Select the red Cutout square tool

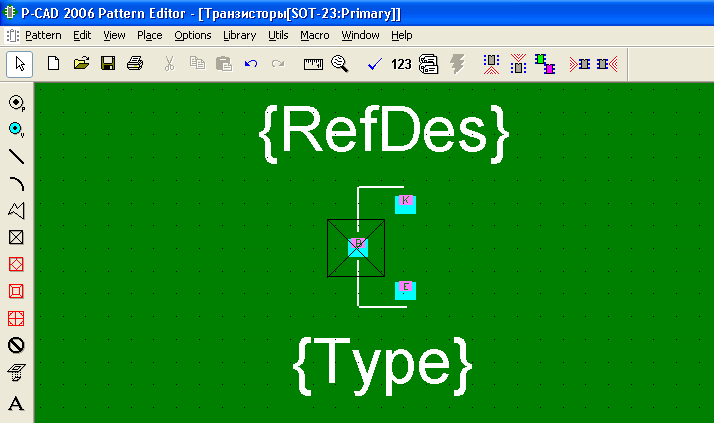(x=16, y=291)
